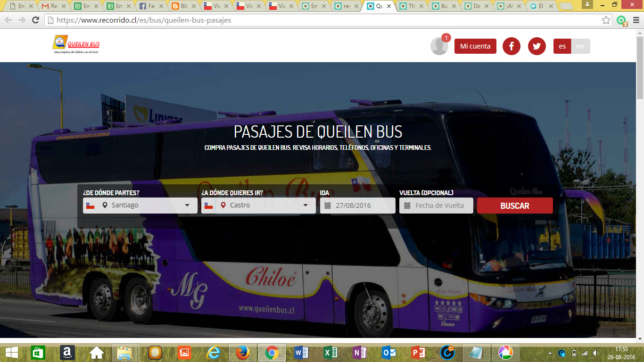Click the user profile avatar with notification badge
This screenshot has height=362, width=644.
pos(439,45)
